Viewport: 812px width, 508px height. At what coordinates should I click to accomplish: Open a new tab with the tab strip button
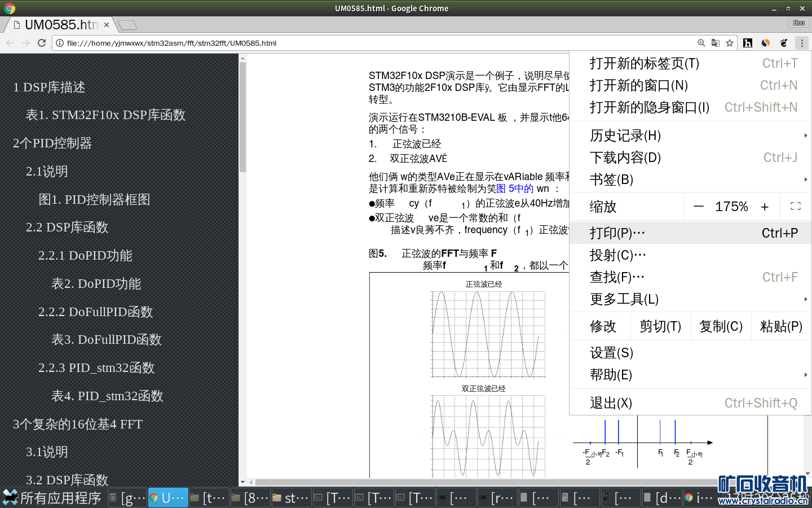(x=127, y=25)
